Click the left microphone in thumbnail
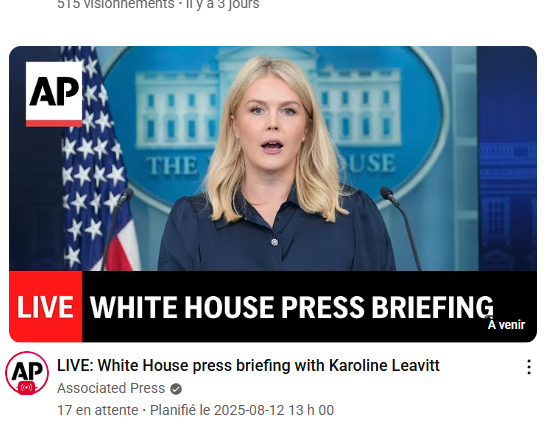Screen dimensions: 554x433 pos(117,228)
